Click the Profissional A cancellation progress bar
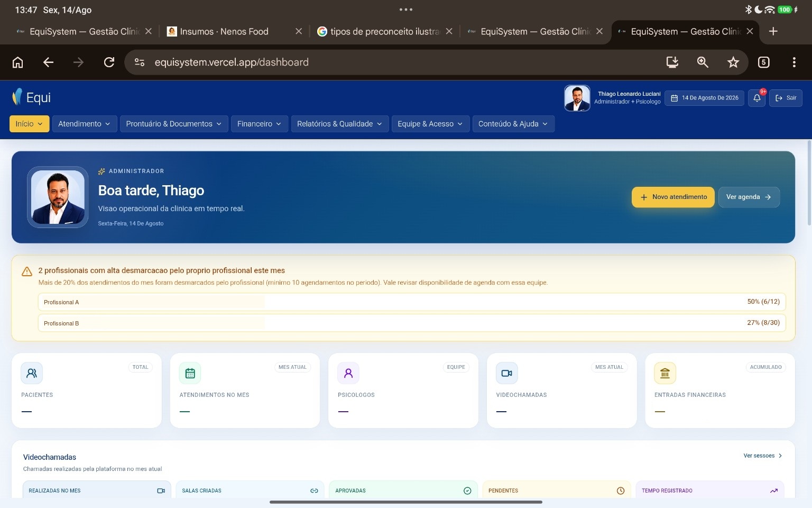The width and height of the screenshot is (812, 508). click(x=412, y=302)
